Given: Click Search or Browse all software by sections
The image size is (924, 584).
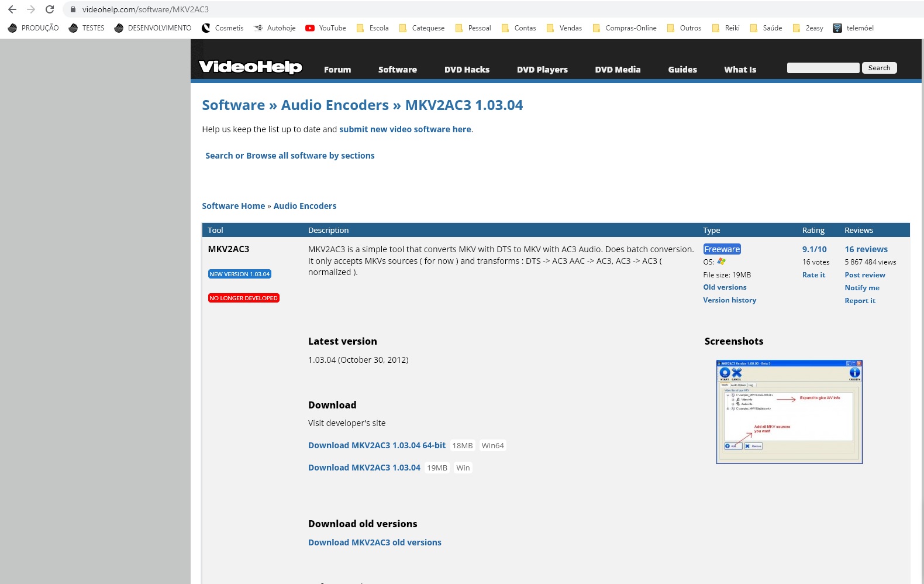Looking at the screenshot, I should tap(290, 156).
